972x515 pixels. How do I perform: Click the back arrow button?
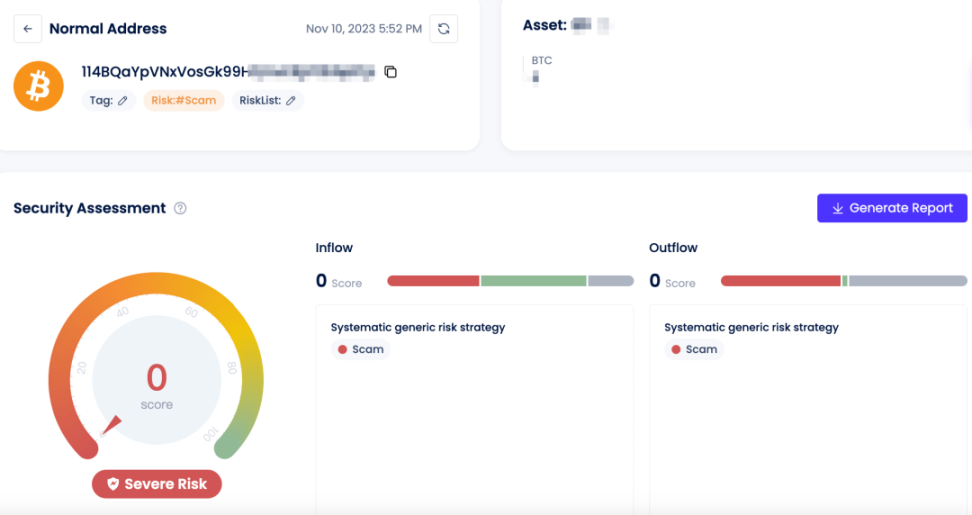pos(28,29)
